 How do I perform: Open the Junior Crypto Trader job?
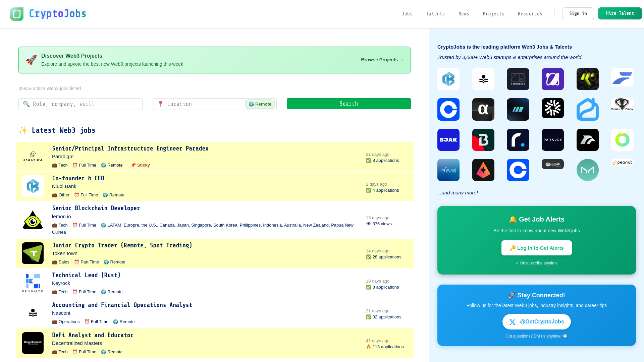(x=122, y=245)
